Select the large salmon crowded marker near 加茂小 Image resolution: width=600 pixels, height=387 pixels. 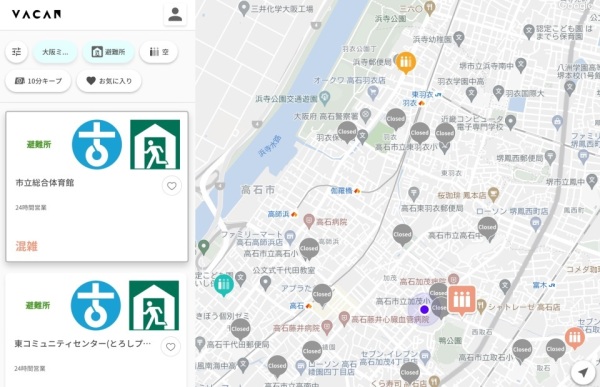click(462, 300)
